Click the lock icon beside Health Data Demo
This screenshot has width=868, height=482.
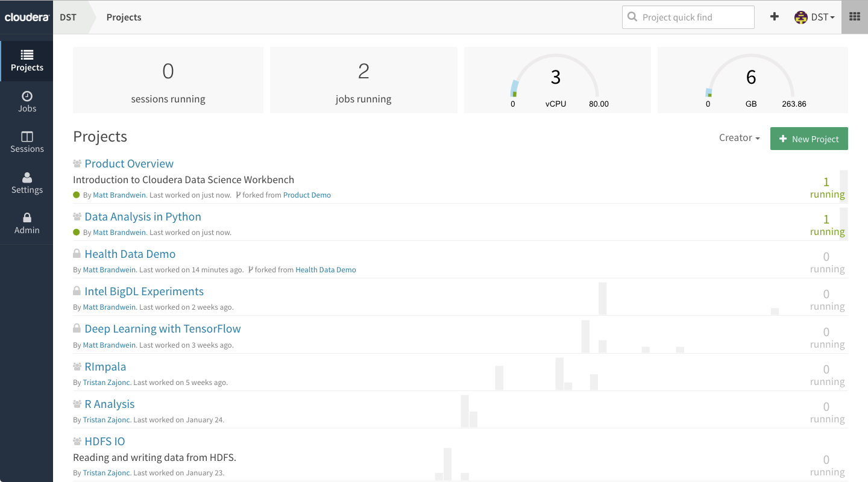coord(77,253)
